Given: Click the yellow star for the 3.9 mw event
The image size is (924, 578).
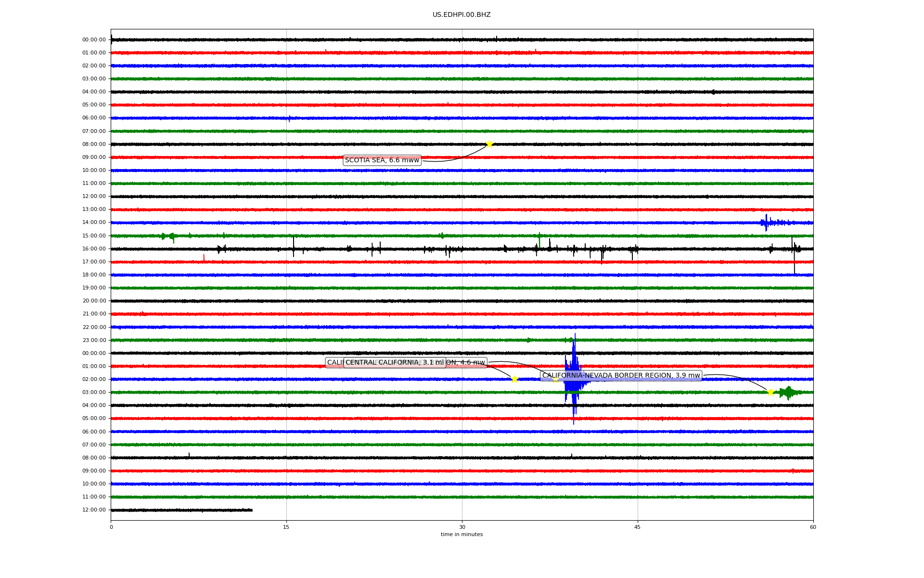Looking at the screenshot, I should tap(770, 392).
